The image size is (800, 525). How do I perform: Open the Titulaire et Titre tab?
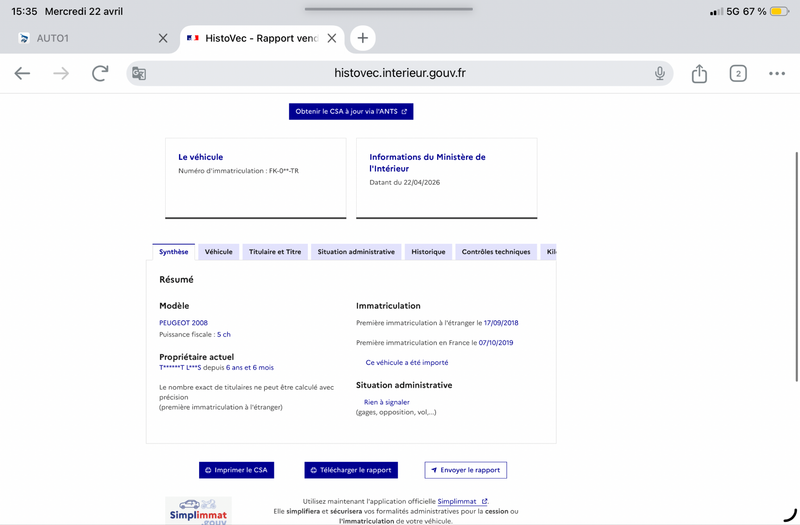point(274,252)
